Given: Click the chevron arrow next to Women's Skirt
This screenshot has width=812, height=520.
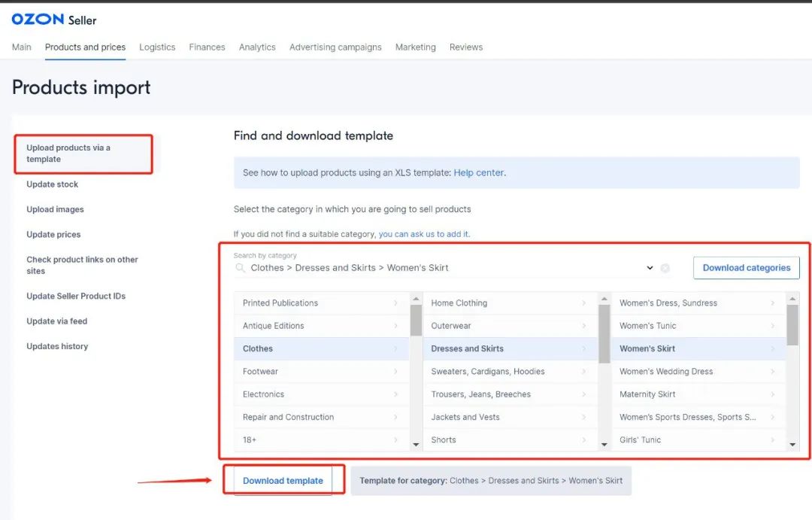Looking at the screenshot, I should click(772, 348).
